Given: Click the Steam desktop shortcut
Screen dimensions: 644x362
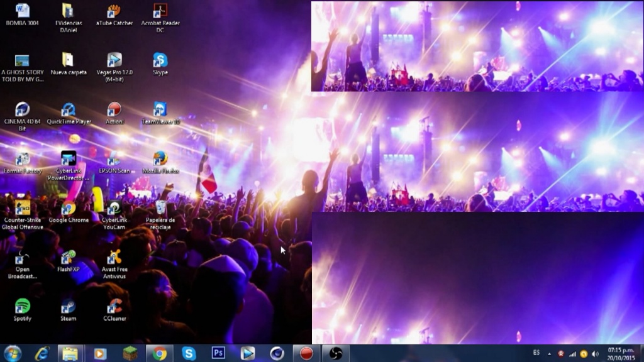Looking at the screenshot, I should tap(68, 307).
